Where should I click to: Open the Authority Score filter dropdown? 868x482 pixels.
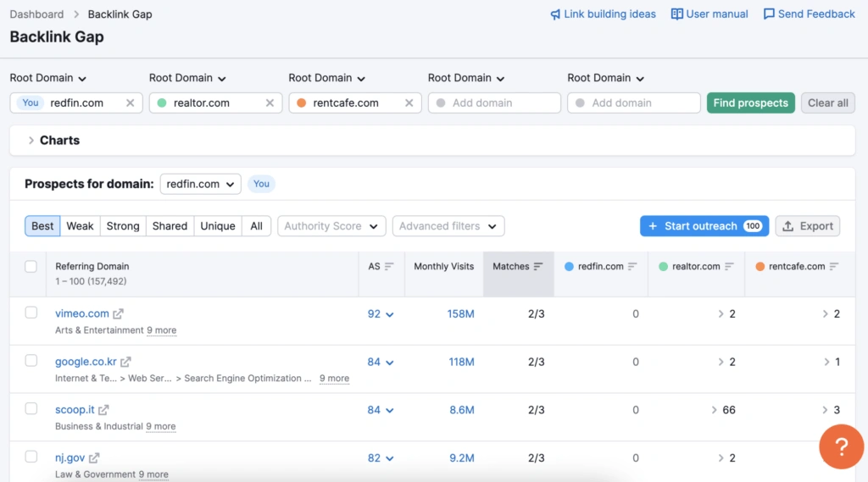pos(331,226)
